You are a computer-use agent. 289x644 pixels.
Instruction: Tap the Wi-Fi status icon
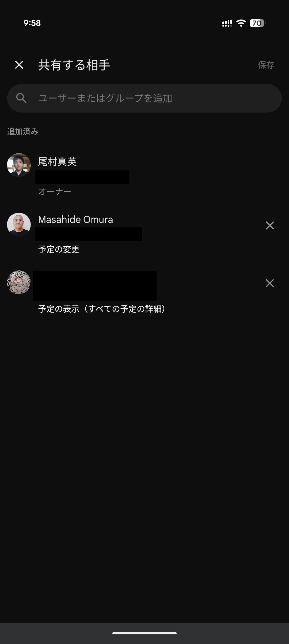(241, 23)
